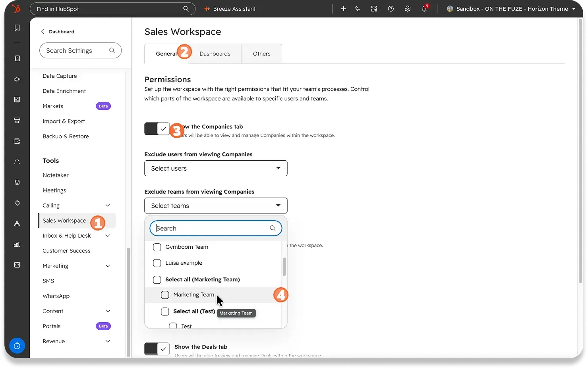Open the Select teams dropdown
The image size is (588, 369).
tap(216, 206)
